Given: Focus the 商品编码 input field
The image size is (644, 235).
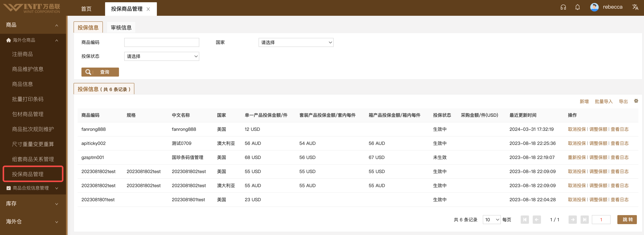Looking at the screenshot, I should 162,42.
